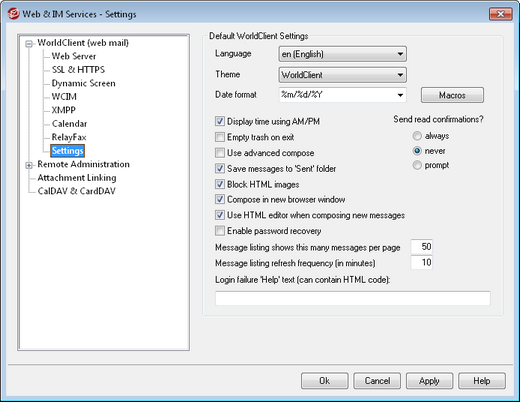The image size is (520, 402).
Task: Click the messages per page field
Action: pyautogui.click(x=422, y=247)
